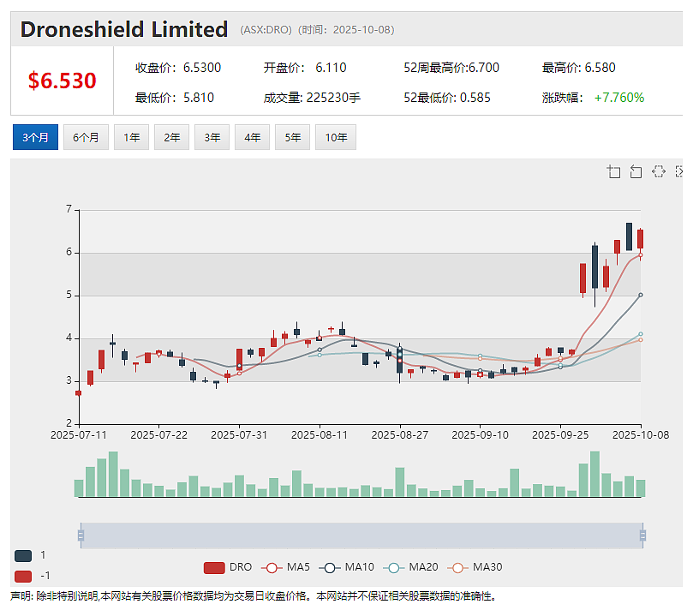This screenshot has height=616, width=693.
Task: Hide the MA10 moving average legend item
Action: click(x=346, y=567)
